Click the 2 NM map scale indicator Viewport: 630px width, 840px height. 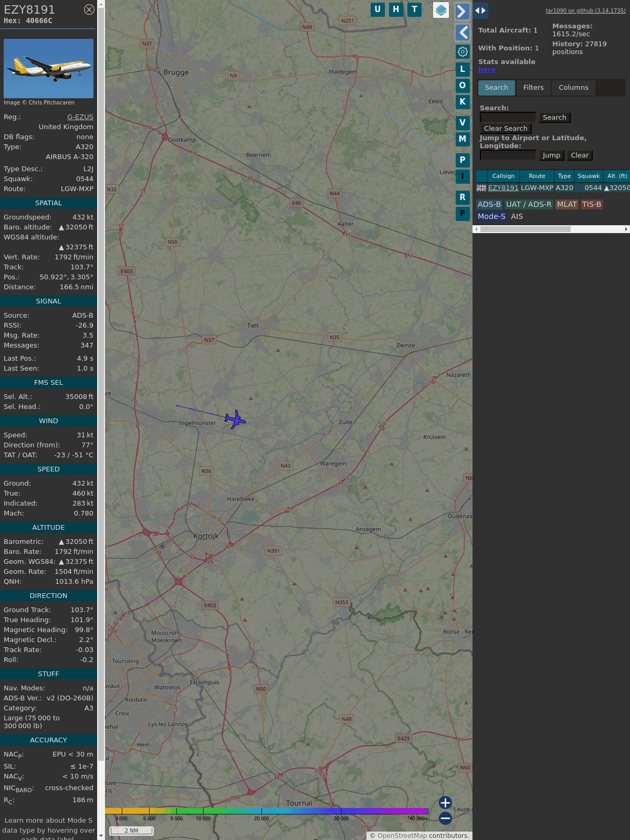tap(131, 831)
